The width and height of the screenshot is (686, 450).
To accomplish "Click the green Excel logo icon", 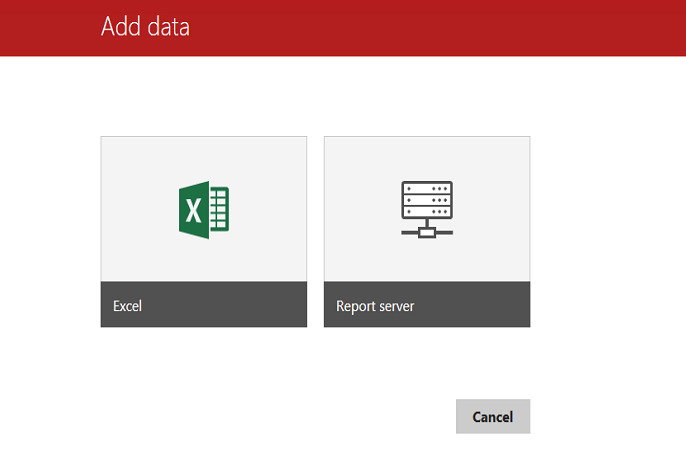I will point(204,210).
